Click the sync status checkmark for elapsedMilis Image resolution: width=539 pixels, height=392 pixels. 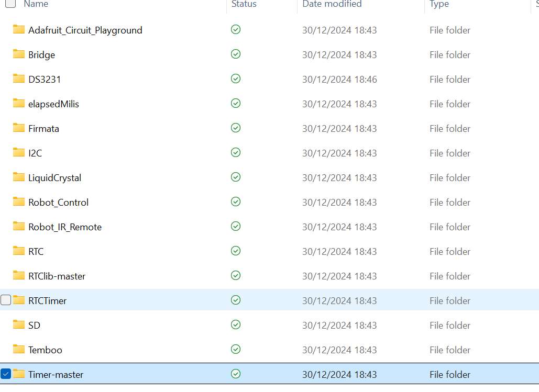point(236,104)
